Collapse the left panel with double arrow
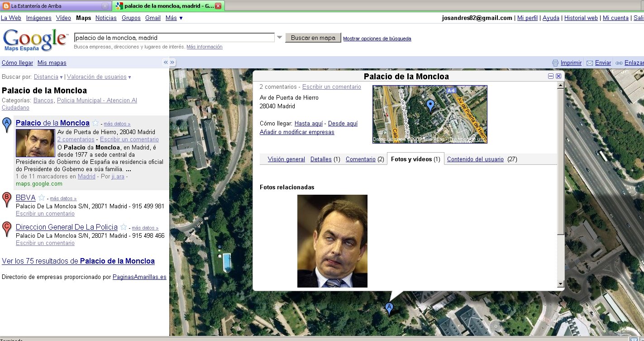Viewport: 644px width, 341px height. pyautogui.click(x=166, y=62)
